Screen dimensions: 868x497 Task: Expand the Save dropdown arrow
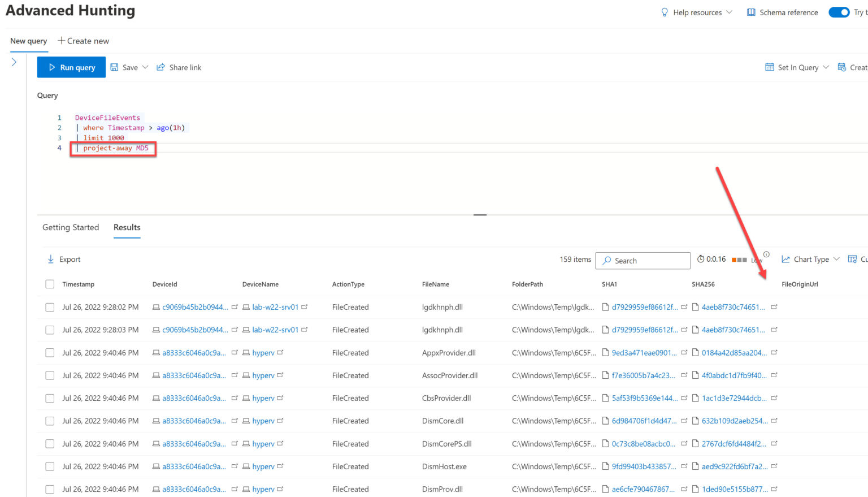point(145,67)
